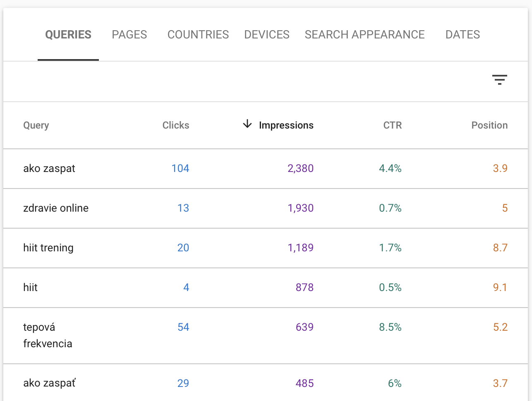
Task: Switch to the Pages tab
Action: (129, 35)
